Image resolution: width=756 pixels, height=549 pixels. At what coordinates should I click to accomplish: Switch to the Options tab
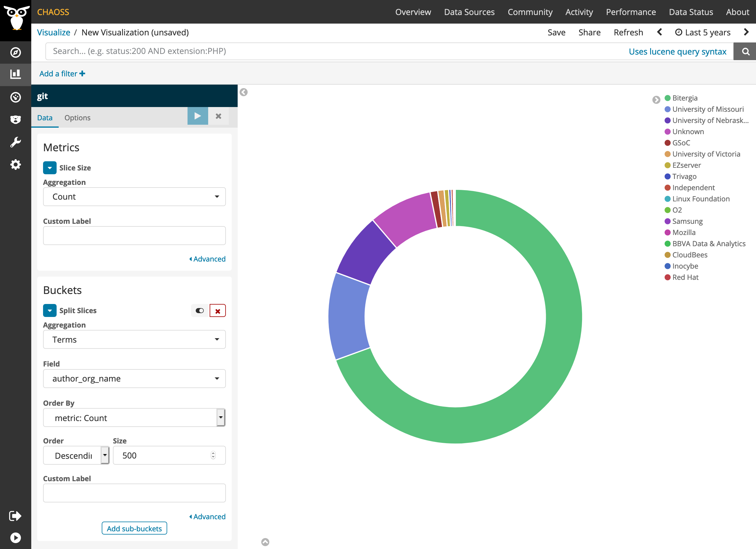(77, 118)
